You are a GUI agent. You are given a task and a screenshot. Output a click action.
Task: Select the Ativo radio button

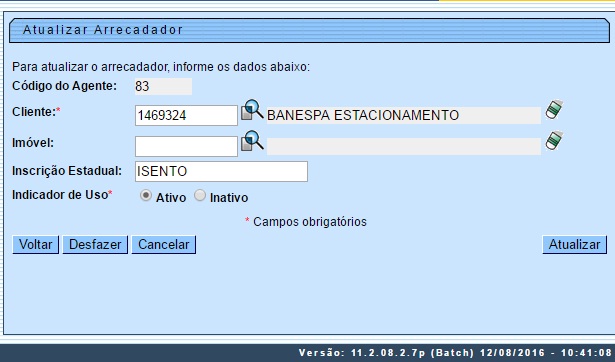(146, 195)
